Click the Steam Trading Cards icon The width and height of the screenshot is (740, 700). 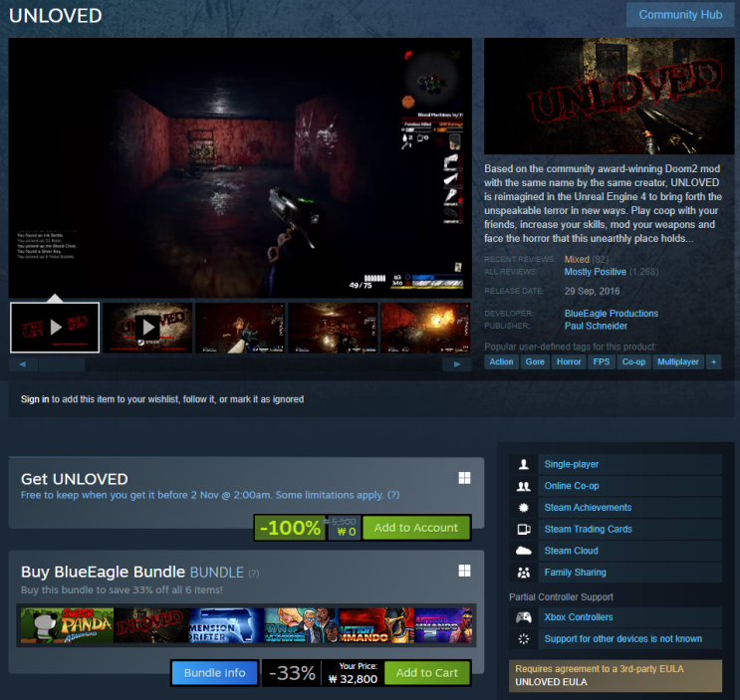click(524, 530)
